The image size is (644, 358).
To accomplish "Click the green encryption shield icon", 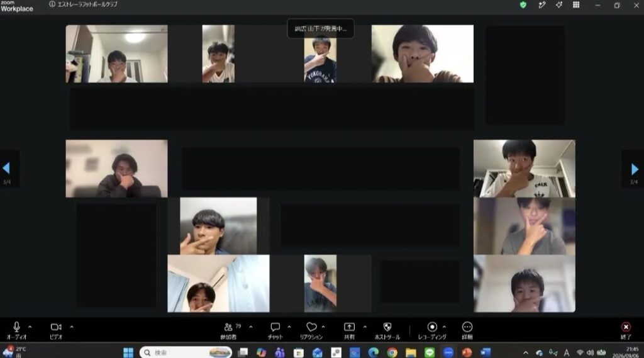I will (523, 5).
